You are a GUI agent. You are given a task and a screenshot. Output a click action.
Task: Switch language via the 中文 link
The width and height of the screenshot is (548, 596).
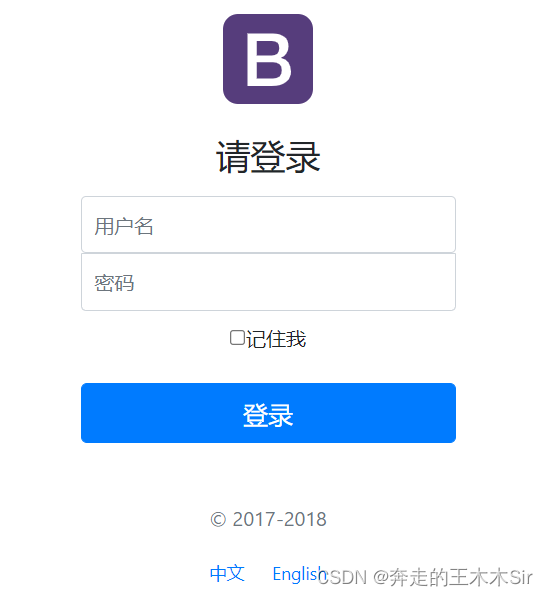(227, 573)
